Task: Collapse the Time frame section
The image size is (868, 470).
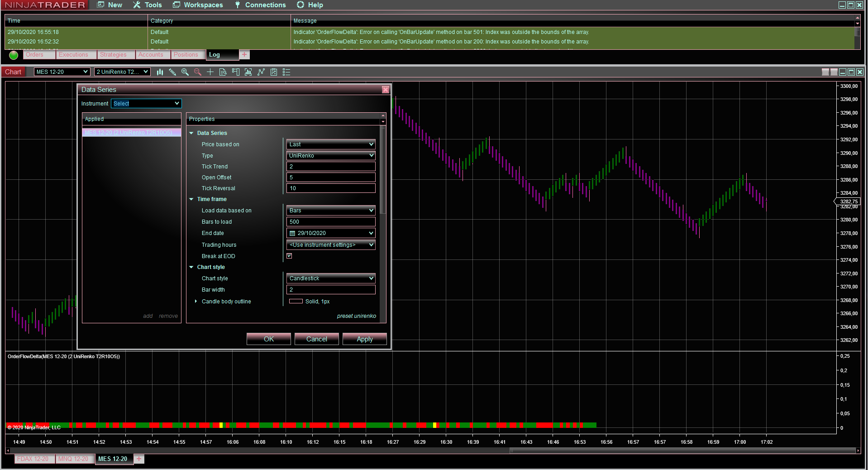Action: point(191,199)
